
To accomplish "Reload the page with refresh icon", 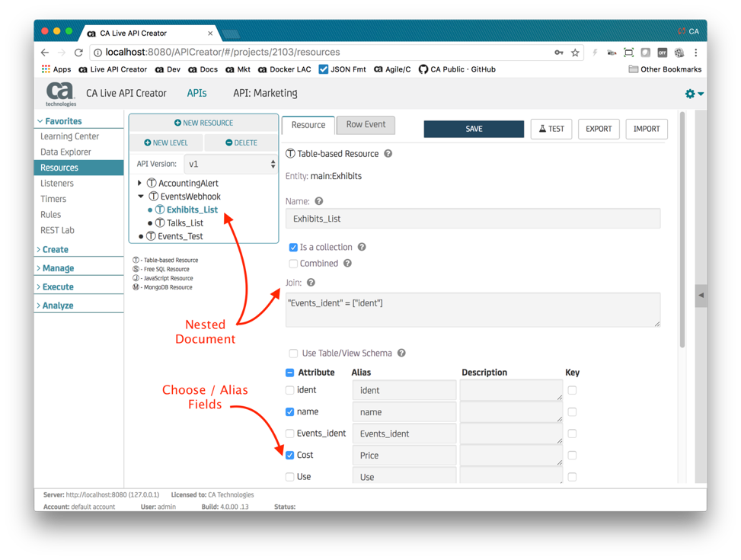I will (78, 53).
